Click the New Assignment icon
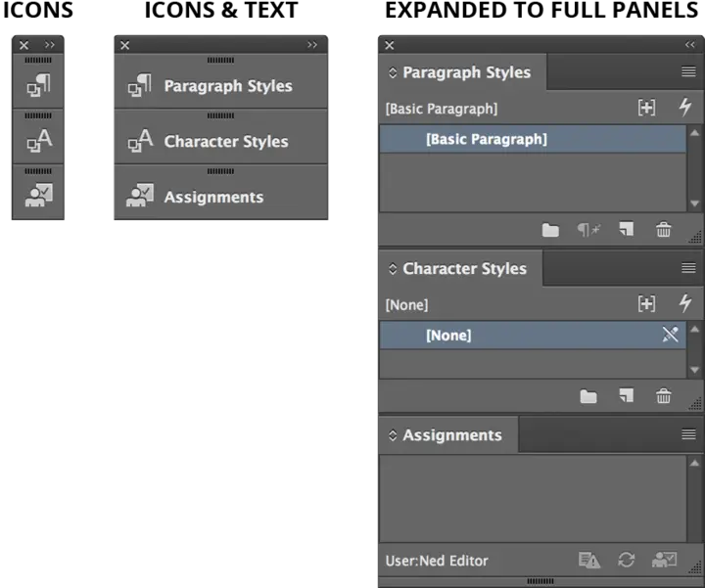 click(x=664, y=560)
